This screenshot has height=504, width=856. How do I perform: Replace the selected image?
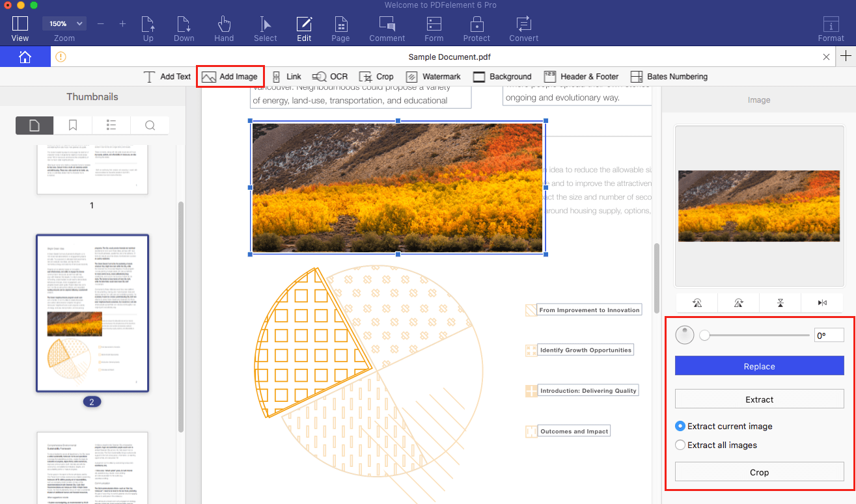[759, 365]
